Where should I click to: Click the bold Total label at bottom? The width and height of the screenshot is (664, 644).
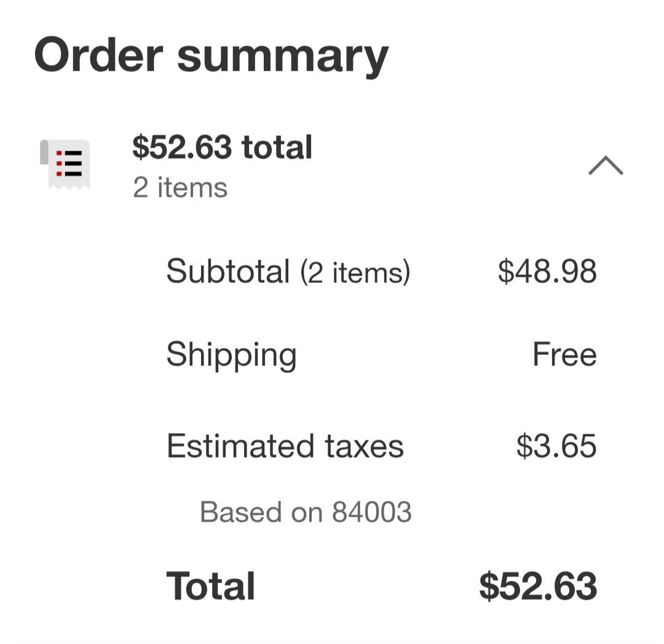point(210,586)
